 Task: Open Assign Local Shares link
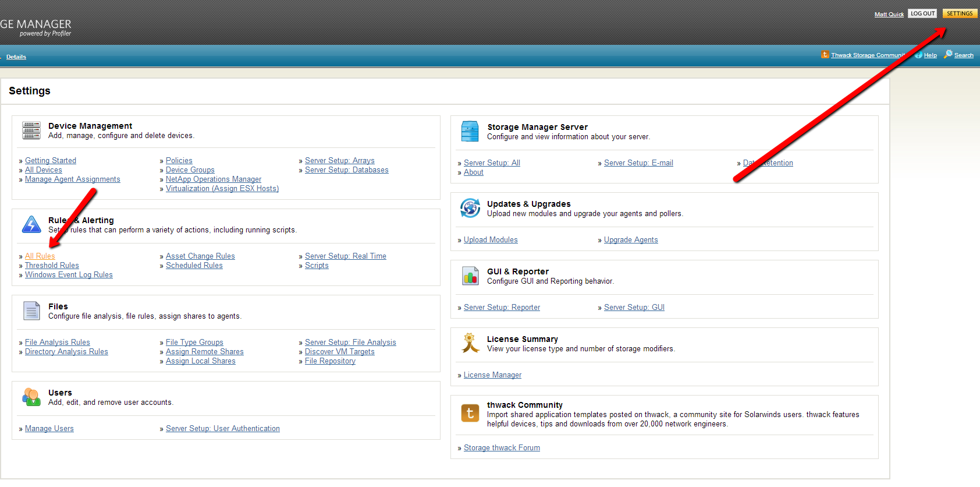pos(201,361)
